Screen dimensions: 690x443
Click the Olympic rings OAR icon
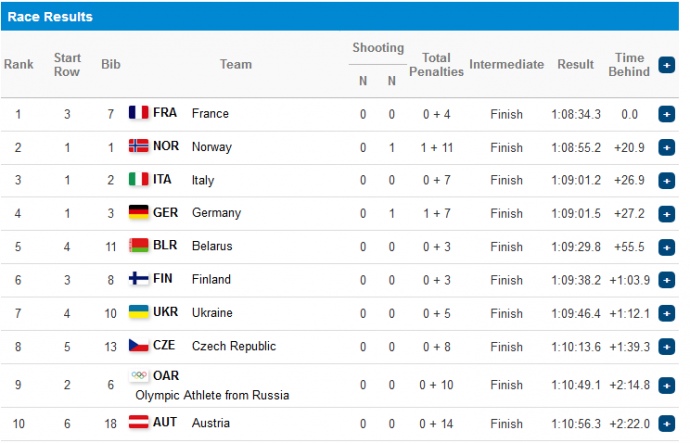click(139, 376)
